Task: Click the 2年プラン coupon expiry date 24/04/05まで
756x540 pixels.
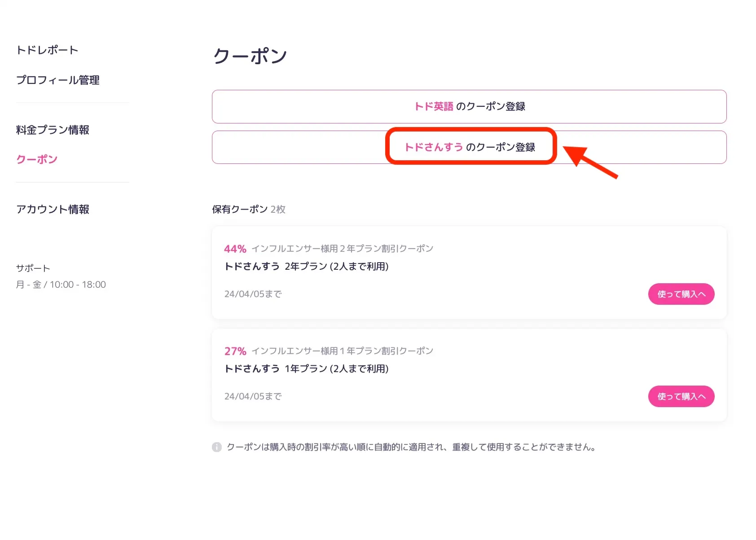Action: 253,294
